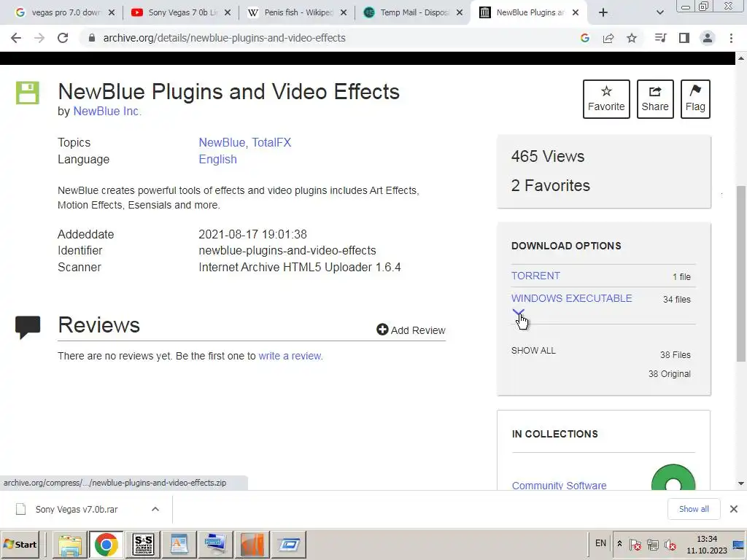Toggle the browser side panel

(x=684, y=38)
